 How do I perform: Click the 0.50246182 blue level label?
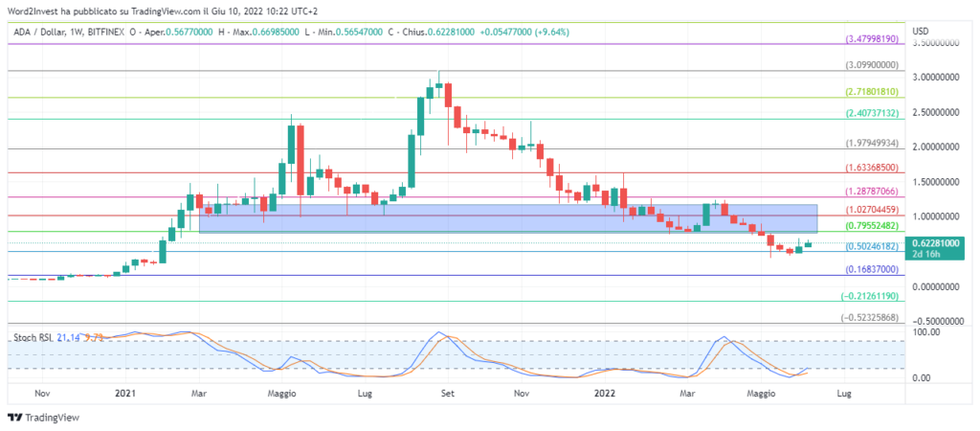coord(872,246)
